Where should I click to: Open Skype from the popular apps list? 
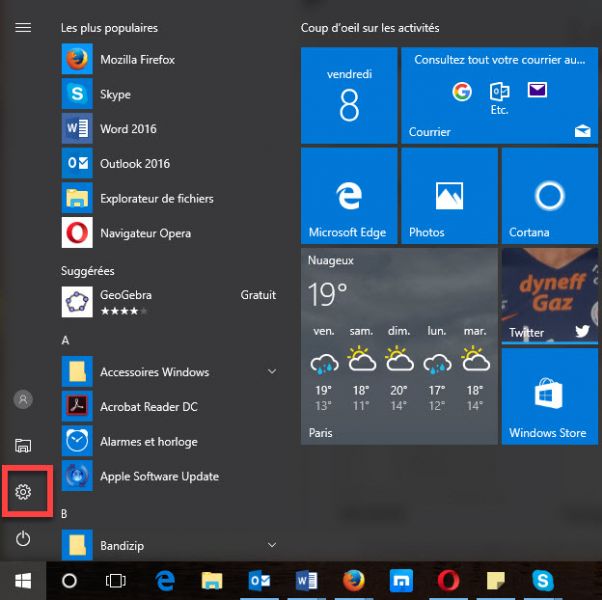[169, 94]
